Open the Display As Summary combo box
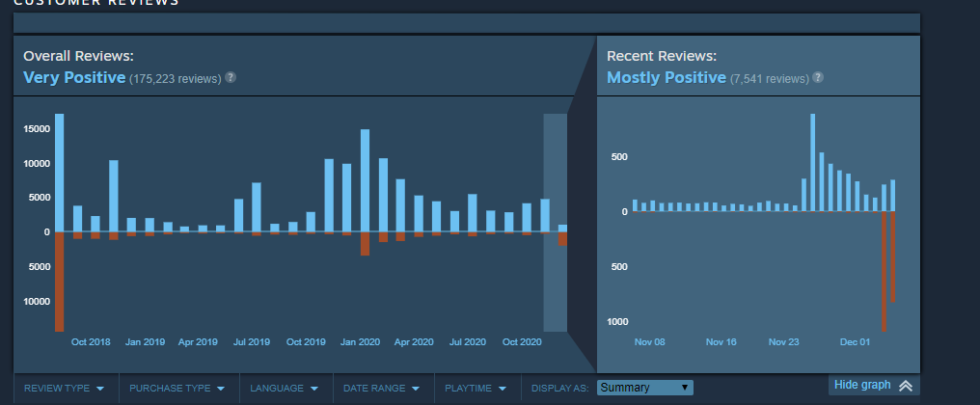 point(645,388)
